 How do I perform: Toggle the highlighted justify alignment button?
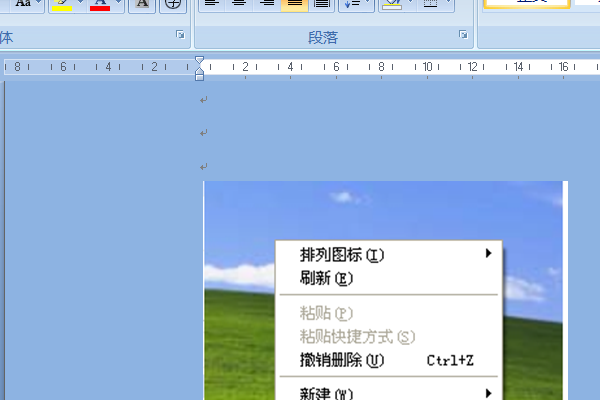tap(294, 4)
